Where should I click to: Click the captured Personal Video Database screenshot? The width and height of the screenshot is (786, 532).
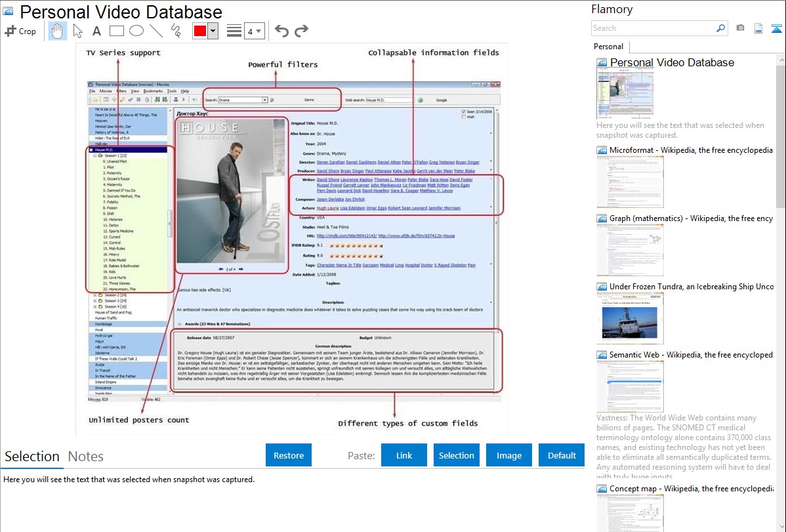click(x=292, y=239)
